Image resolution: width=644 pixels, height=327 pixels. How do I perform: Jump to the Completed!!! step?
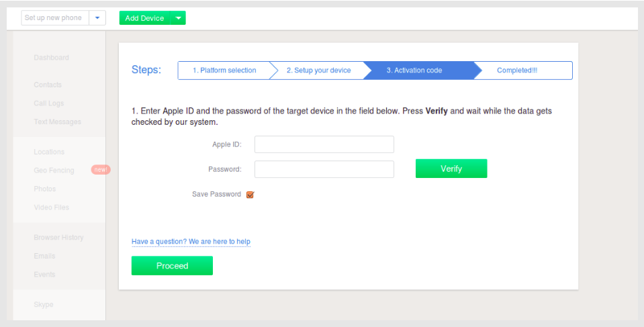pyautogui.click(x=517, y=71)
